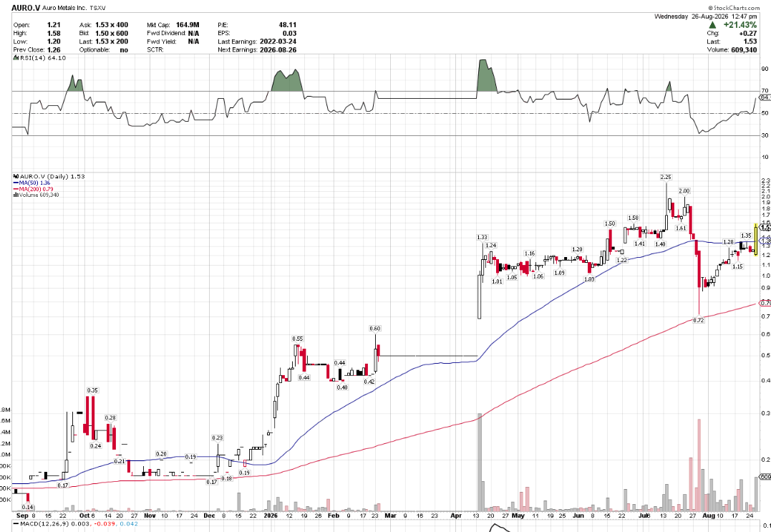Click the '2026' year label on date axis
This screenshot has width=771, height=532.
[271, 516]
